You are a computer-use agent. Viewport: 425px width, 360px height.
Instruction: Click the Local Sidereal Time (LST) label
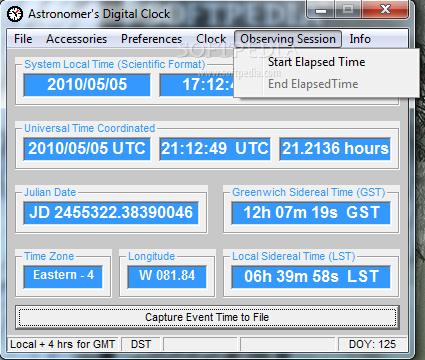(294, 256)
